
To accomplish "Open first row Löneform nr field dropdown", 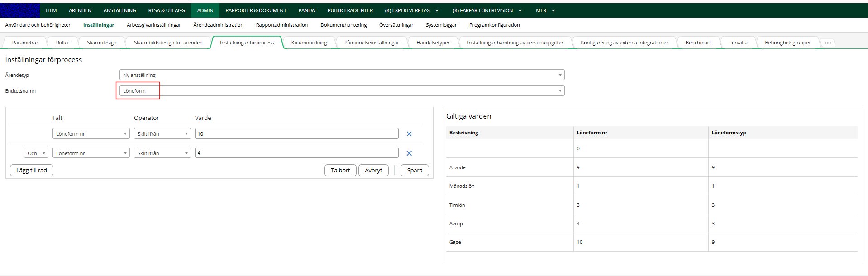I will point(91,134).
